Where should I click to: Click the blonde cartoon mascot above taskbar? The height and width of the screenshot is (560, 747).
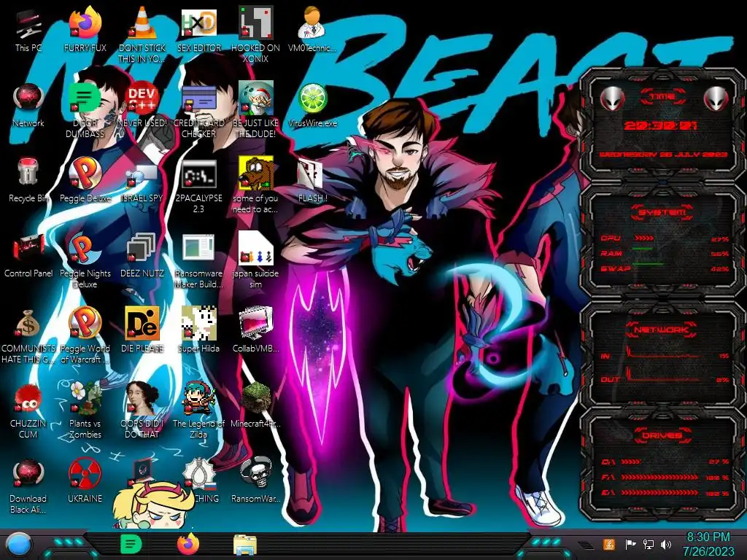click(x=152, y=505)
